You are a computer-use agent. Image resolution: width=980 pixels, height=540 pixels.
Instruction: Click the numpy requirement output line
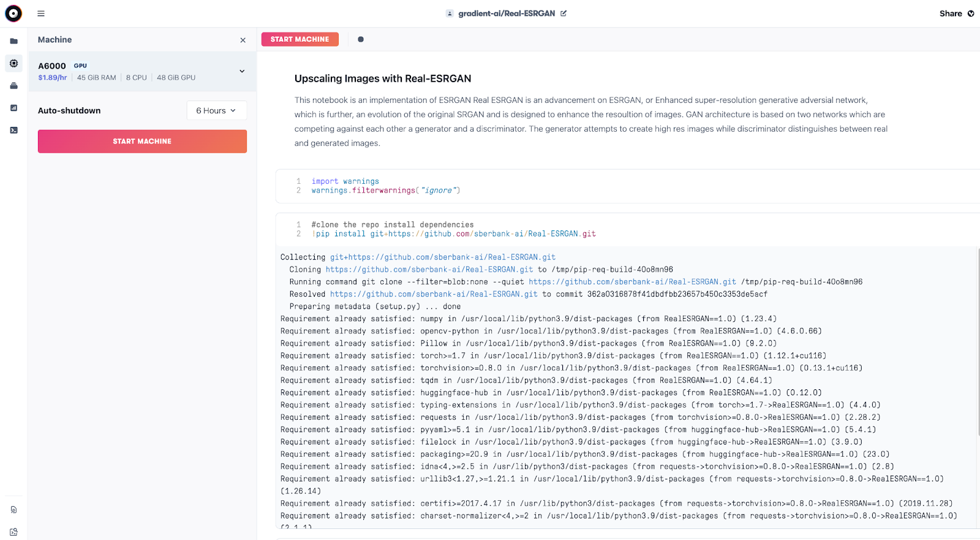click(x=529, y=319)
